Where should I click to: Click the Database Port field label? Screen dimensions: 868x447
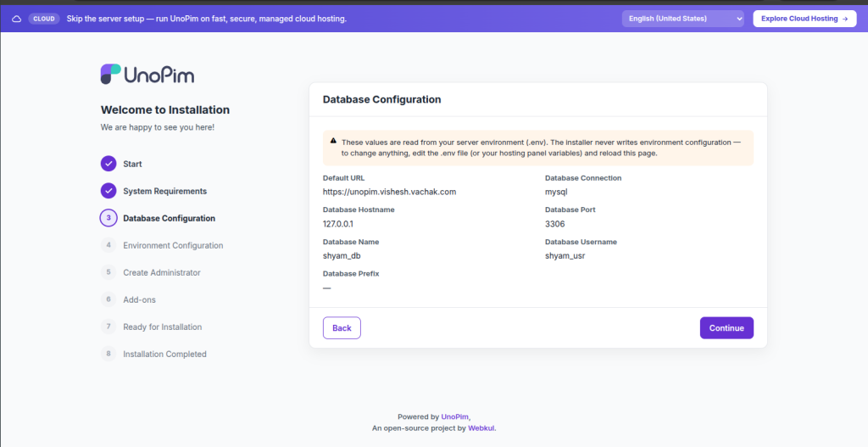[x=570, y=210]
